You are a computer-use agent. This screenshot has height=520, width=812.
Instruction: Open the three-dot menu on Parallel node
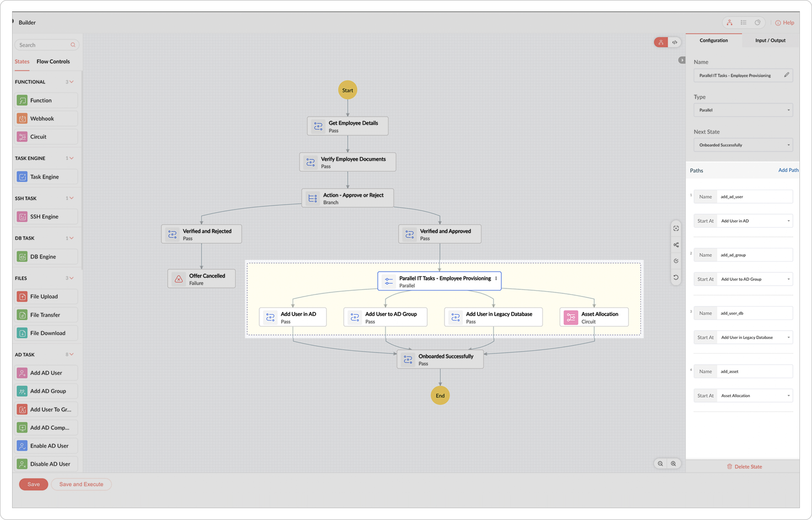pos(496,278)
